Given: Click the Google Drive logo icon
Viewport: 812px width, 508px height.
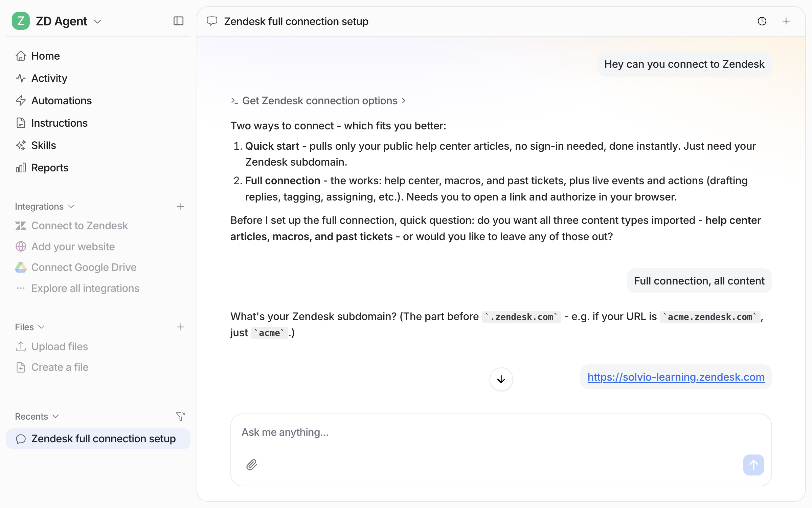Looking at the screenshot, I should tap(21, 267).
